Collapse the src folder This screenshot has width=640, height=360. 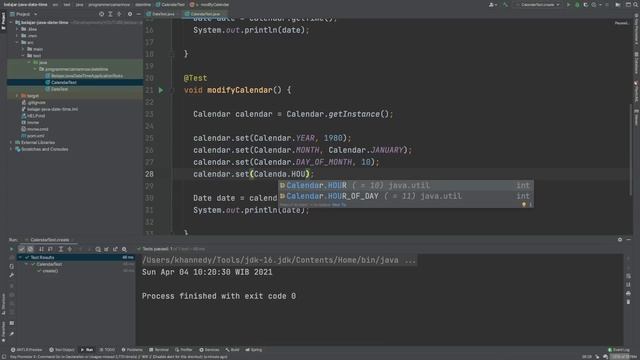17,42
